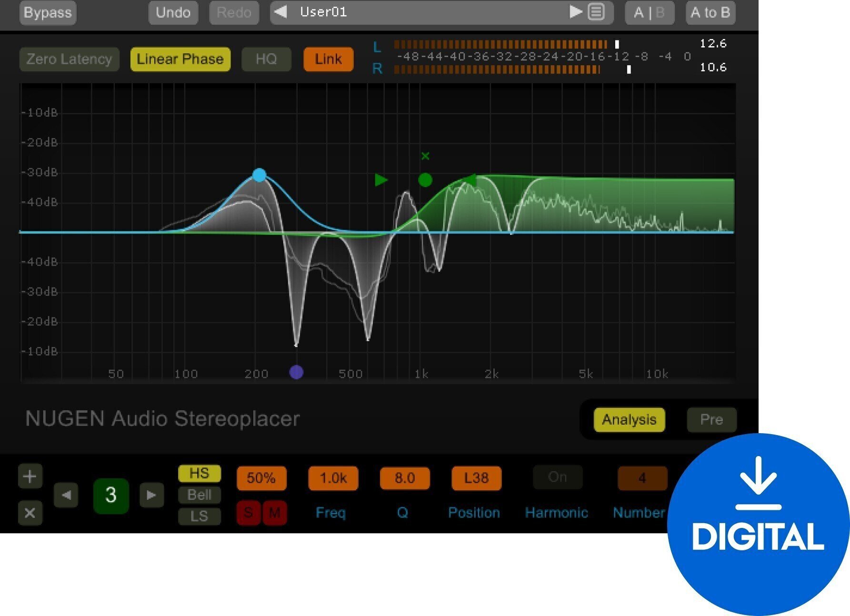Activate the Pre display mode
Screen dimensions: 850x616
point(711,419)
